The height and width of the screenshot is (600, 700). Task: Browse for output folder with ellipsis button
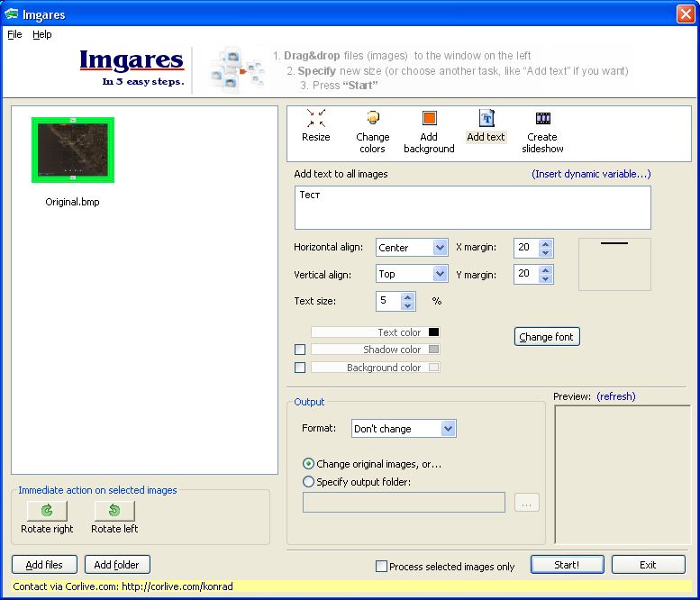(x=527, y=503)
